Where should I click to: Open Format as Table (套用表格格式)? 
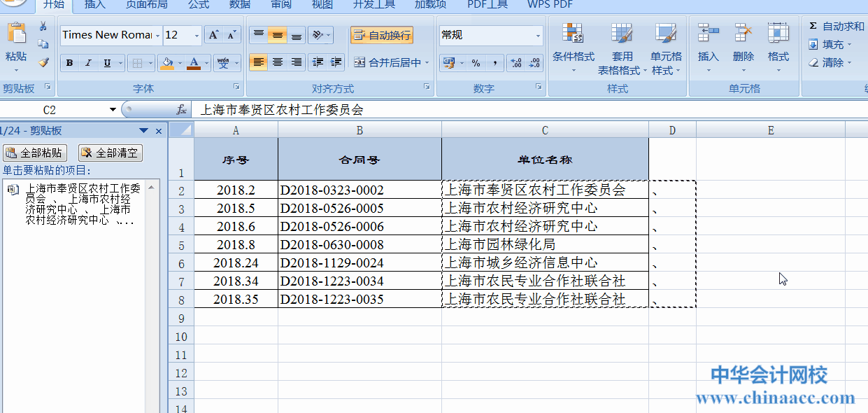[x=621, y=48]
